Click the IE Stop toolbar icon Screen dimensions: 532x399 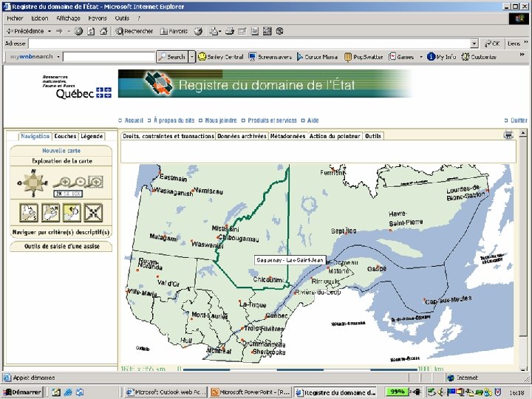pos(79,31)
